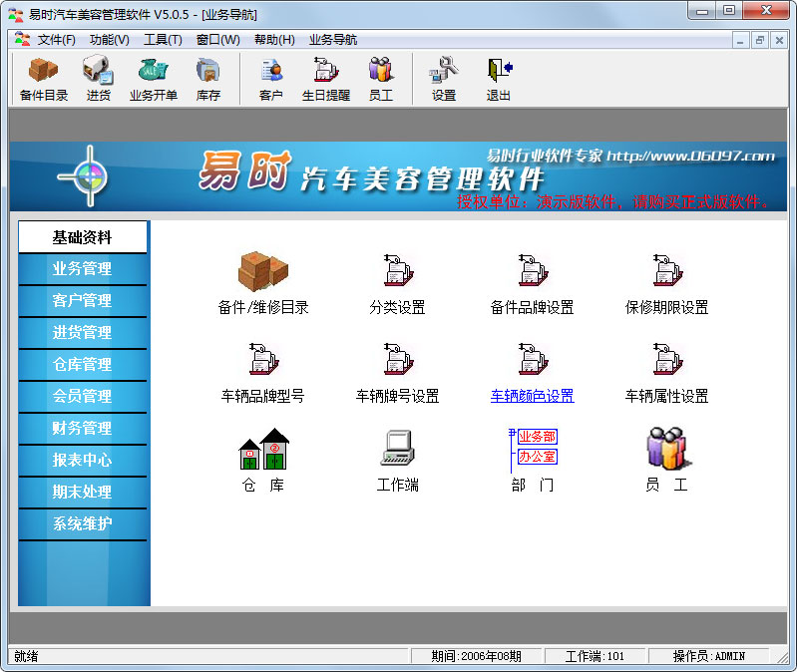The width and height of the screenshot is (797, 672).
Task: Select the 财务管理 sidebar tab
Action: click(83, 428)
